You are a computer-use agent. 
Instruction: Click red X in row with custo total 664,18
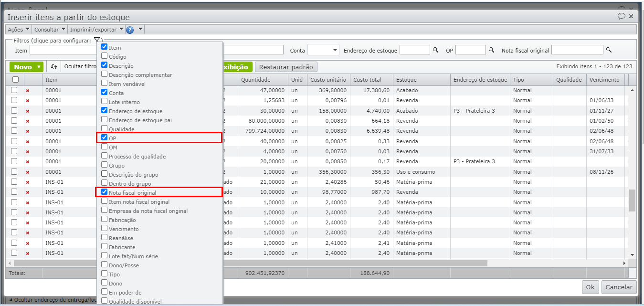[28, 121]
